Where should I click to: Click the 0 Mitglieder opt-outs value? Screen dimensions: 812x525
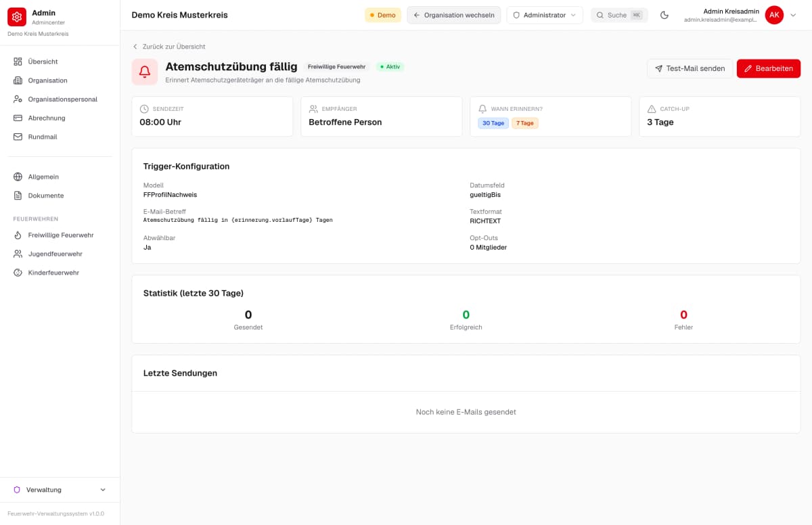click(x=489, y=248)
